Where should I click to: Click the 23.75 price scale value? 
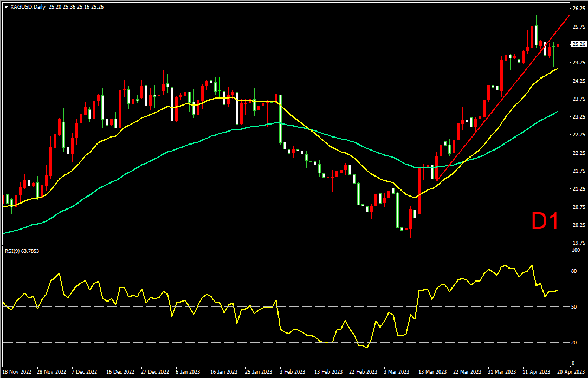[x=579, y=99]
